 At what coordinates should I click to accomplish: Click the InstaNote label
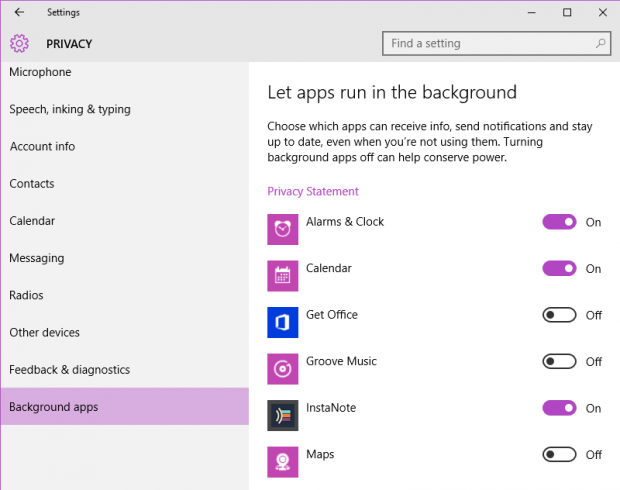point(331,408)
